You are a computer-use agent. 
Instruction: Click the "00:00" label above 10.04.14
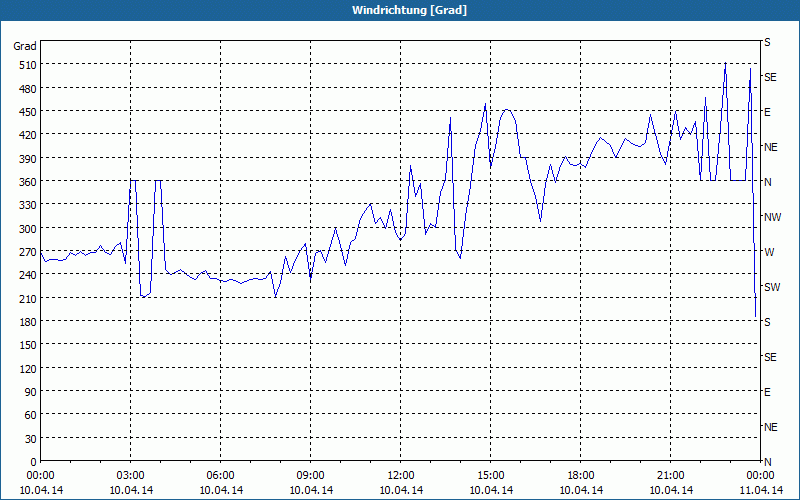click(x=41, y=476)
